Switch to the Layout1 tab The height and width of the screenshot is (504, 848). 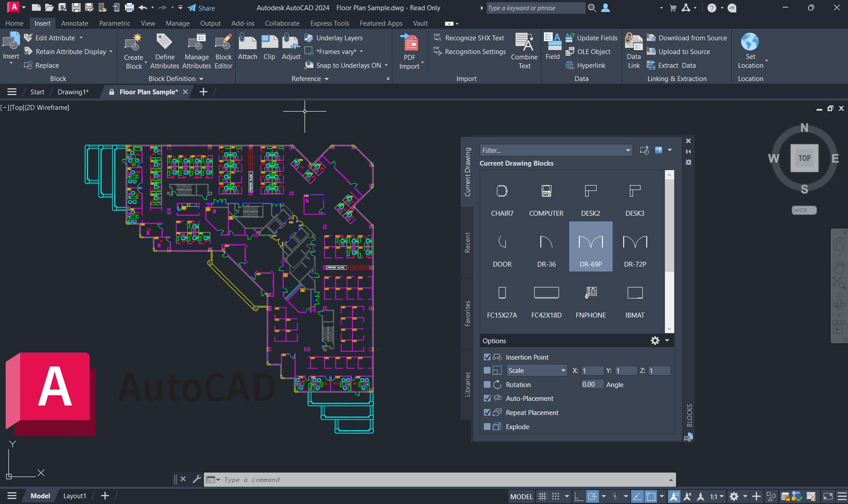tap(74, 496)
